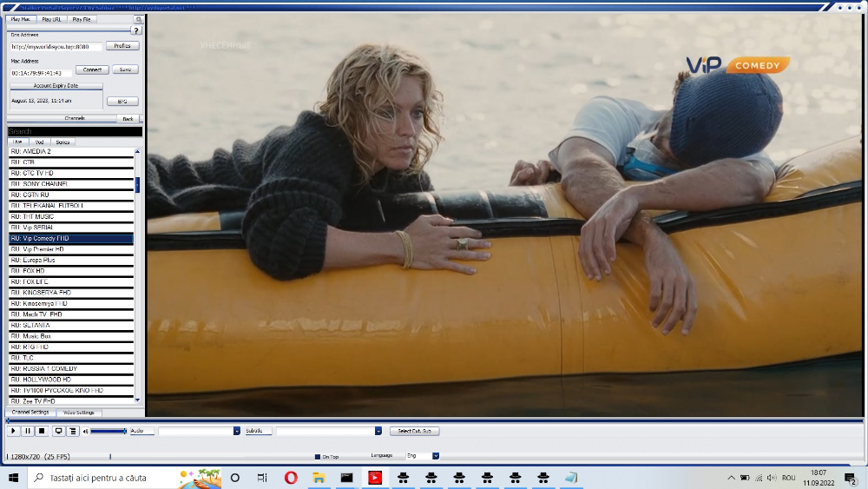Switch to Play Mac tab

[x=21, y=19]
